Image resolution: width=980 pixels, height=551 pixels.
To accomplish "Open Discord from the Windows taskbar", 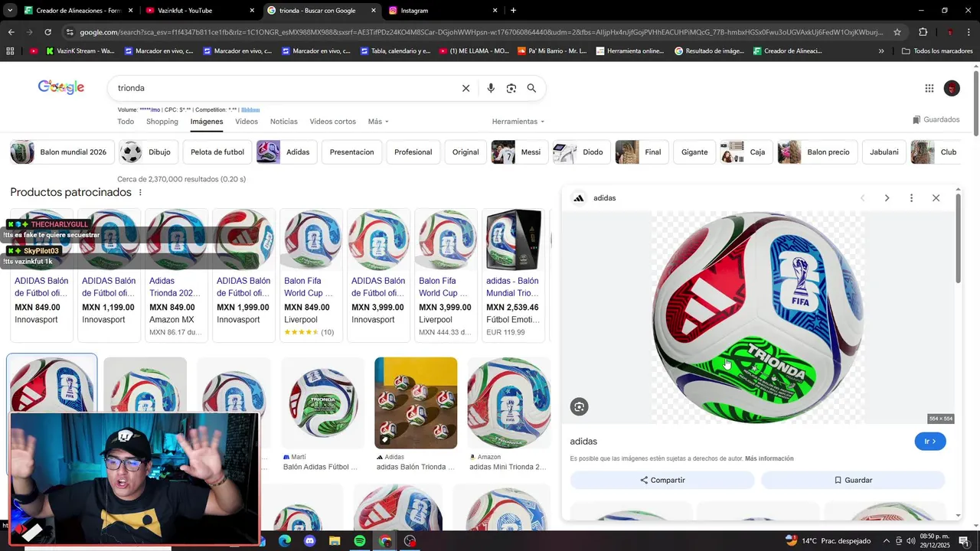I will click(309, 541).
